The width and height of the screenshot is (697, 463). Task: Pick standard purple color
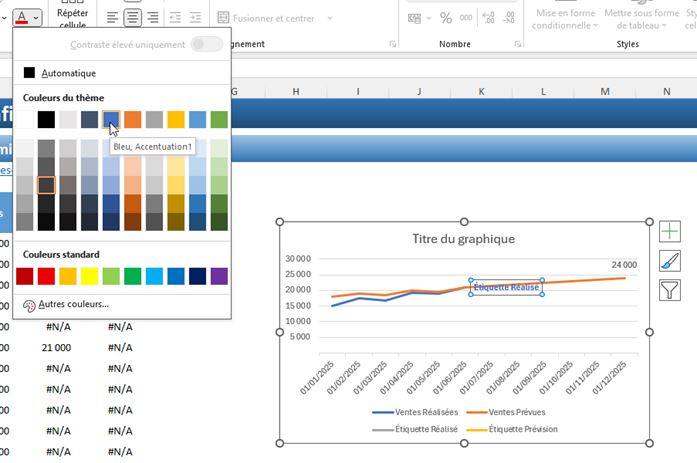pyautogui.click(x=219, y=276)
